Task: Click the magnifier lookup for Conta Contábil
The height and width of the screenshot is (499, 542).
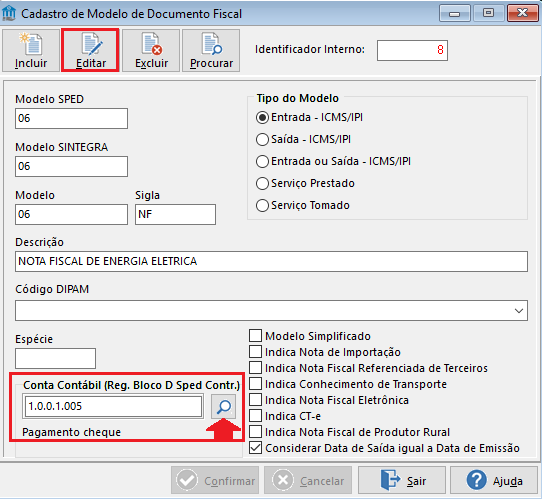Action: click(224, 406)
